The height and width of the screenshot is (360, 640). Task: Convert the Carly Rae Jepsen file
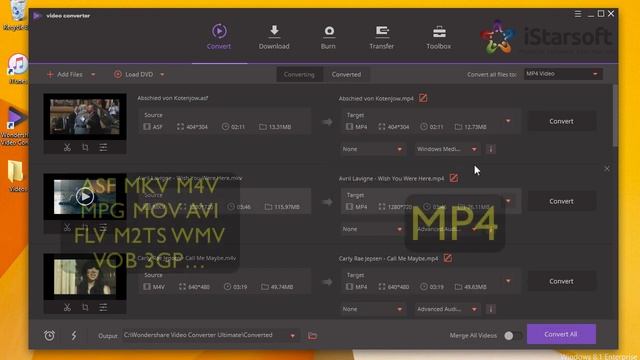(561, 281)
